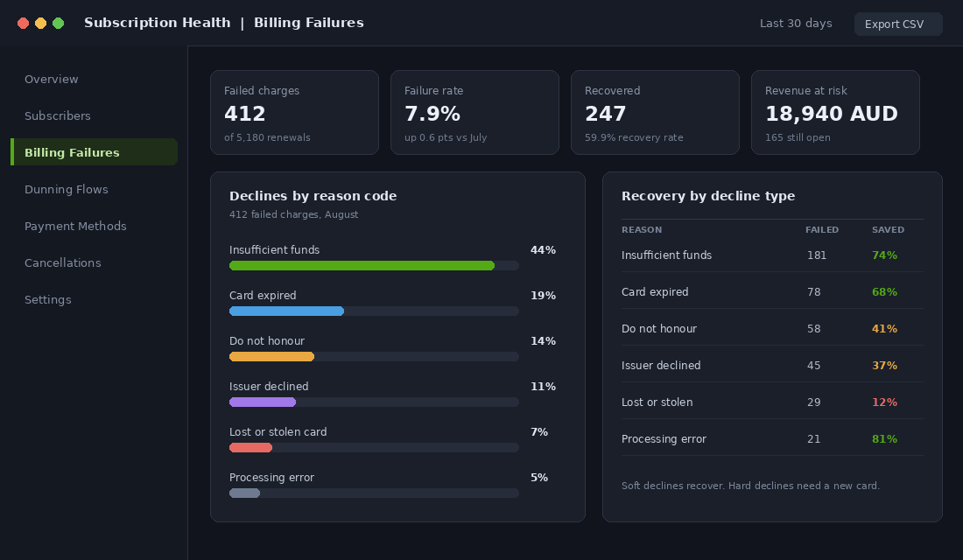Viewport: 963px width, 560px height.
Task: Click failed count 29
Action: tap(814, 402)
